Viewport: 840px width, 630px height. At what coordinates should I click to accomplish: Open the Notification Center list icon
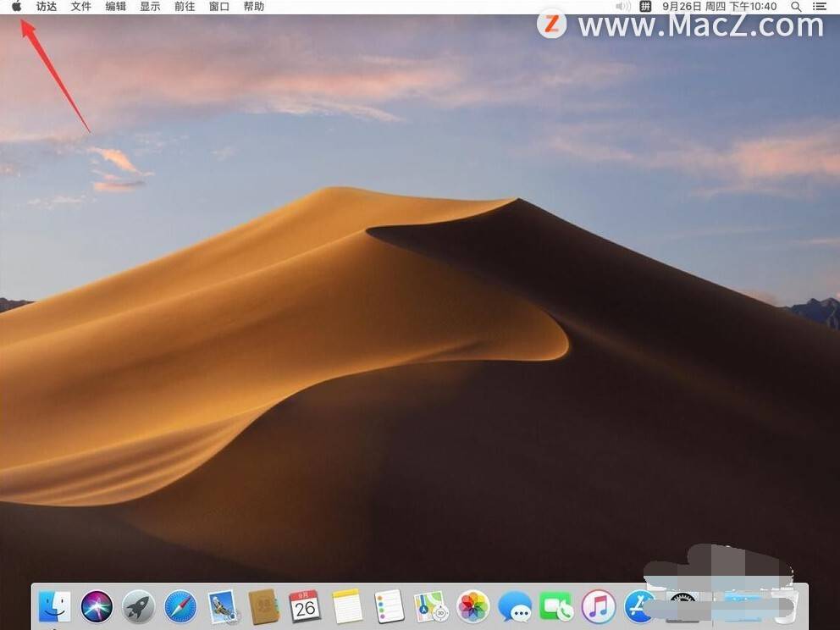(x=819, y=7)
